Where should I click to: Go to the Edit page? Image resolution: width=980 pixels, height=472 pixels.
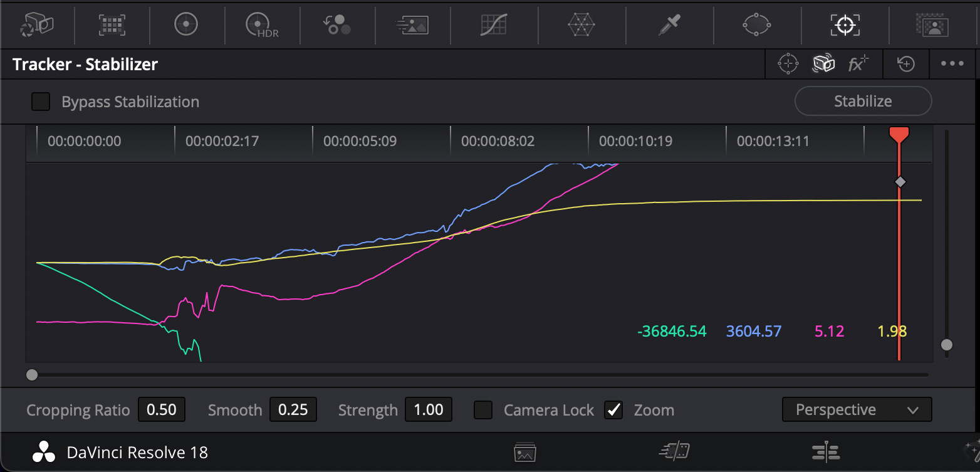827,451
